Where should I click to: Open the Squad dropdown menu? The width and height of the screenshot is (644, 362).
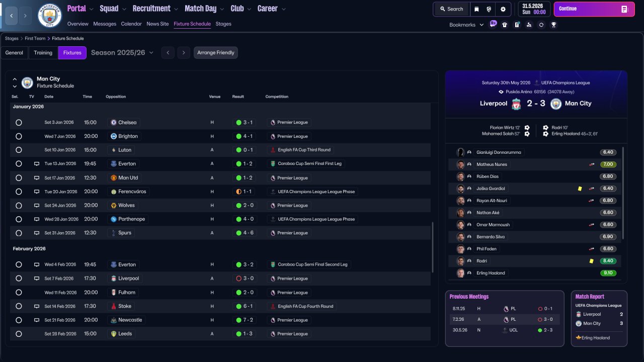(x=113, y=9)
